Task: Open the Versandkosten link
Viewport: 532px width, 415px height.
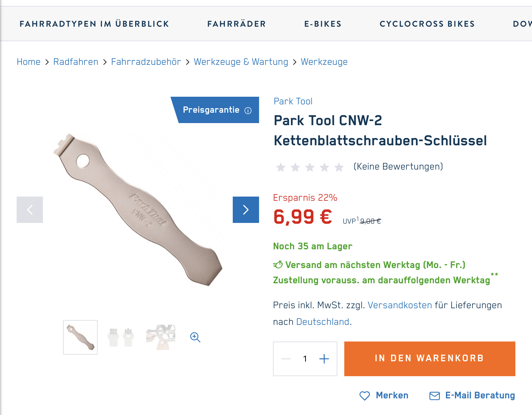Action: coord(400,305)
